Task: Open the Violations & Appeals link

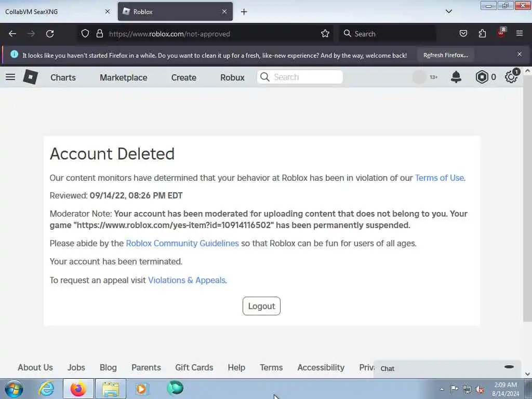Action: pos(187,280)
